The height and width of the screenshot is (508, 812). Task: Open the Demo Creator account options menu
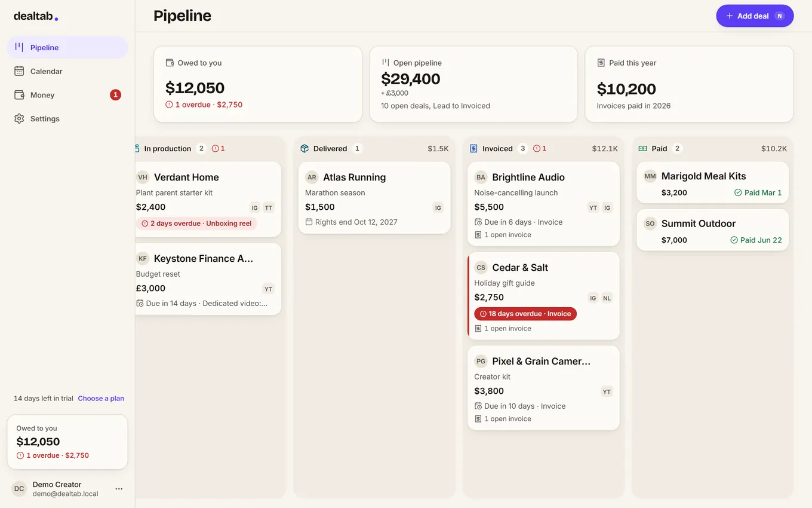(119, 489)
